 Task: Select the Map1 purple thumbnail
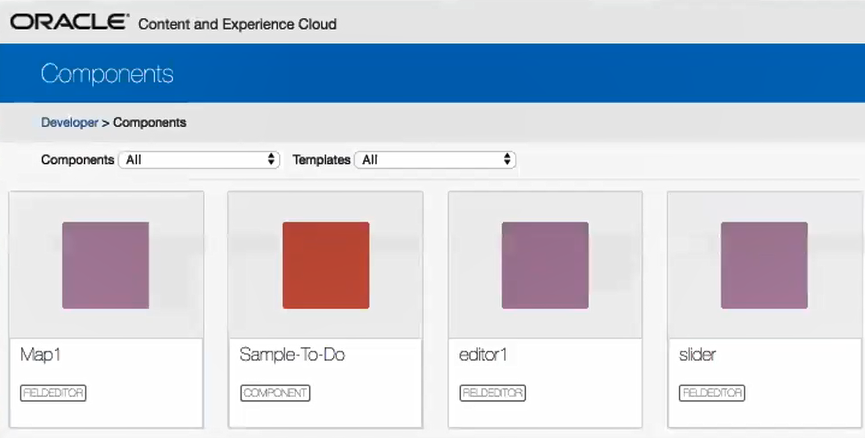(x=105, y=265)
